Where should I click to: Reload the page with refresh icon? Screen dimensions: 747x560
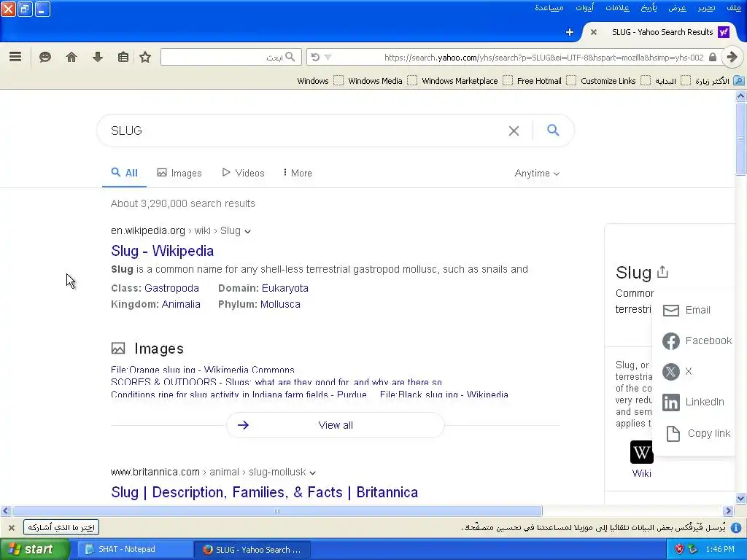coord(315,57)
